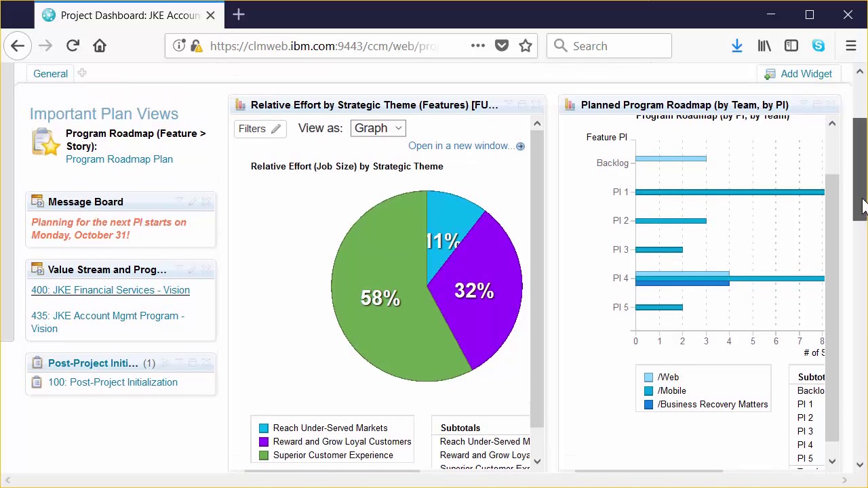The image size is (868, 488).
Task: Click the Pocket save icon
Action: coord(502,46)
